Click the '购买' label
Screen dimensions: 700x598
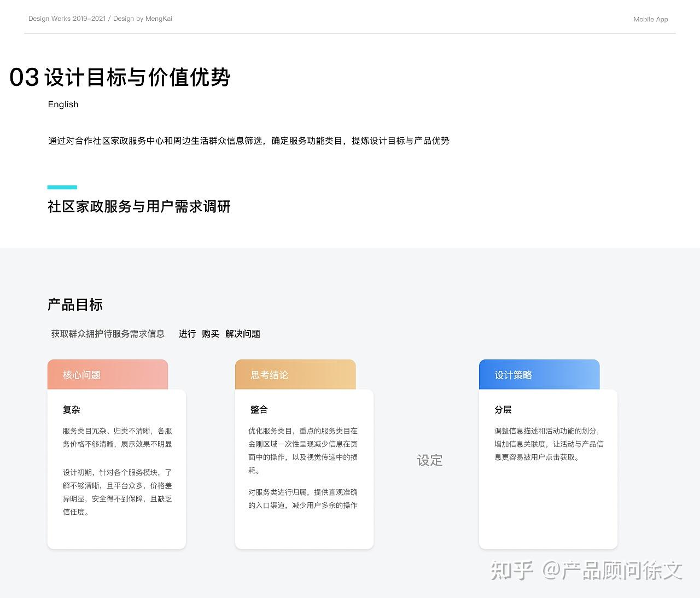[211, 333]
